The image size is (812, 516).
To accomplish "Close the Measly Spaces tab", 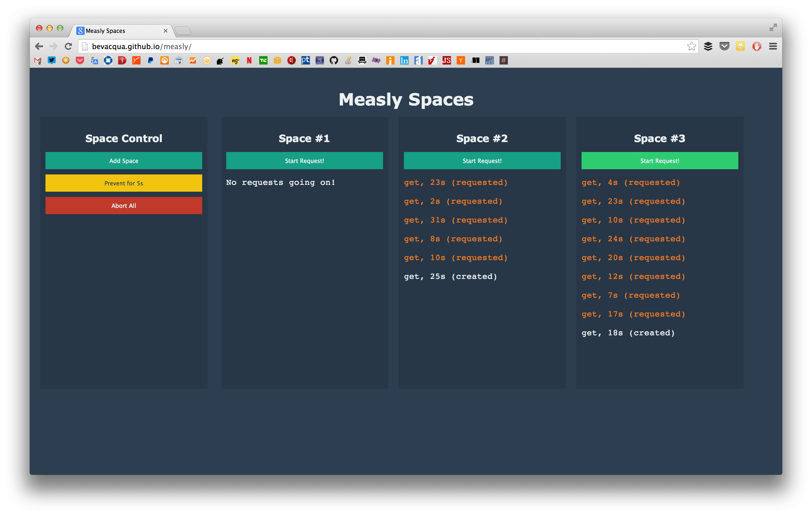I will coord(166,31).
